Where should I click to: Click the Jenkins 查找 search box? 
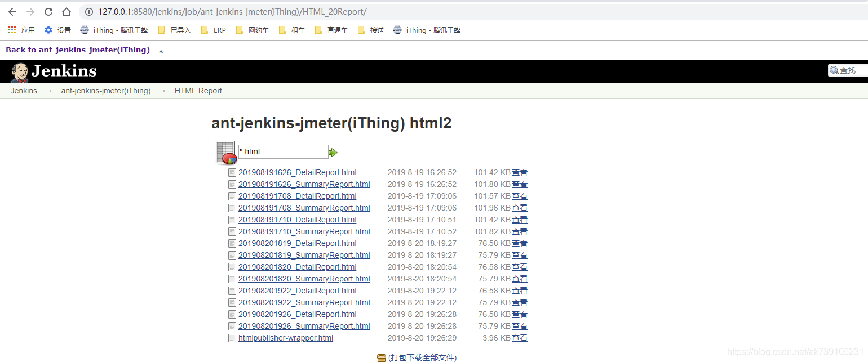(x=848, y=70)
